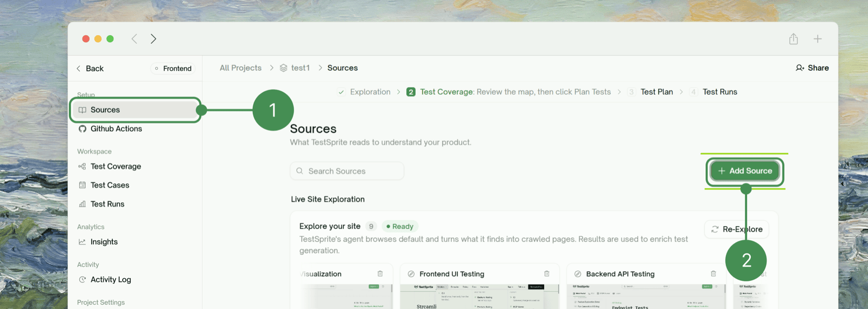Navigate forward with the browser forward arrow

click(x=154, y=38)
